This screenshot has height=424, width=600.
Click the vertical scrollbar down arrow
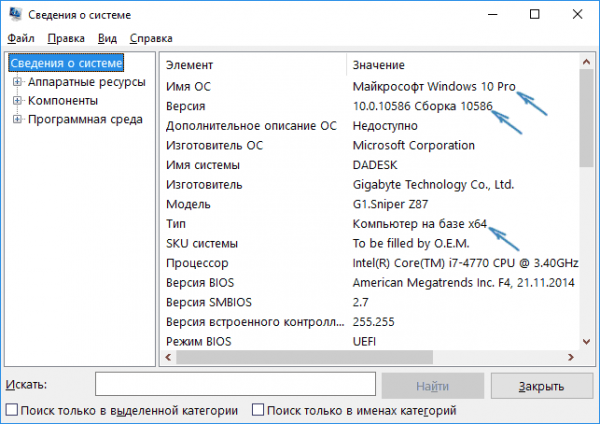coord(586,341)
